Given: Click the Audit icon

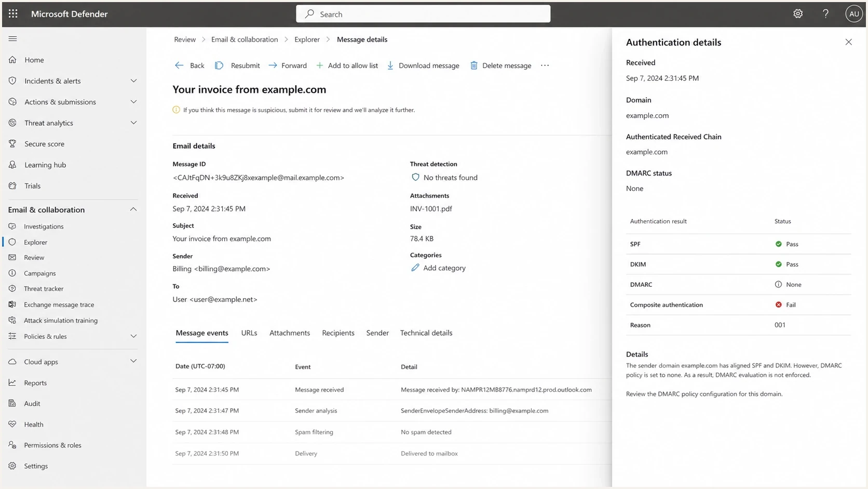Looking at the screenshot, I should tap(12, 403).
